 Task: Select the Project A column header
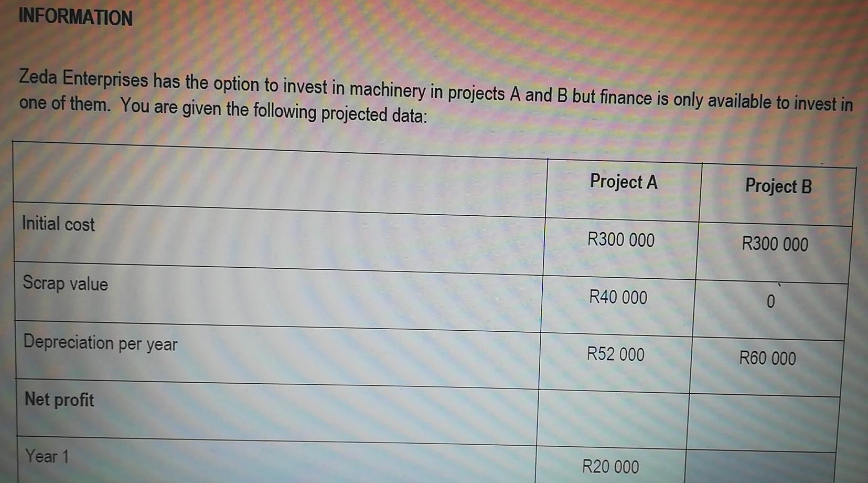[624, 182]
